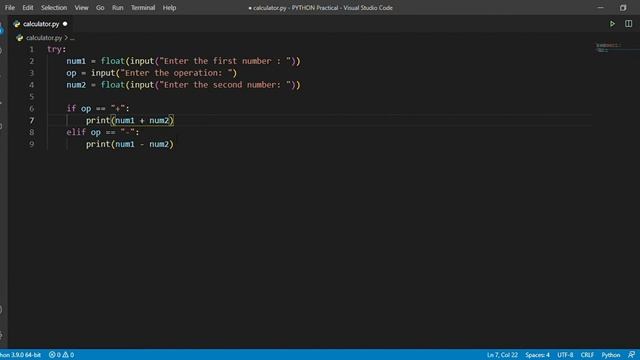Open the errors and warnings problems count
Viewport: 640px width, 360px height.
[62, 355]
